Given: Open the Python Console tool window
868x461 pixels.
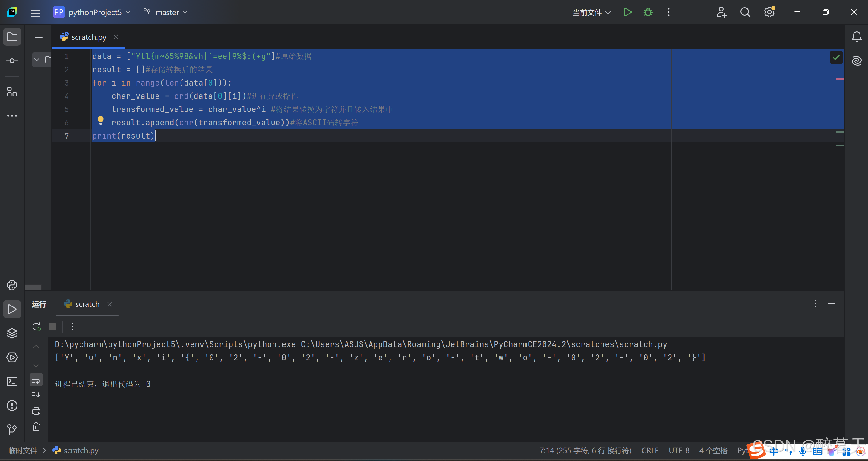Looking at the screenshot, I should 12,285.
